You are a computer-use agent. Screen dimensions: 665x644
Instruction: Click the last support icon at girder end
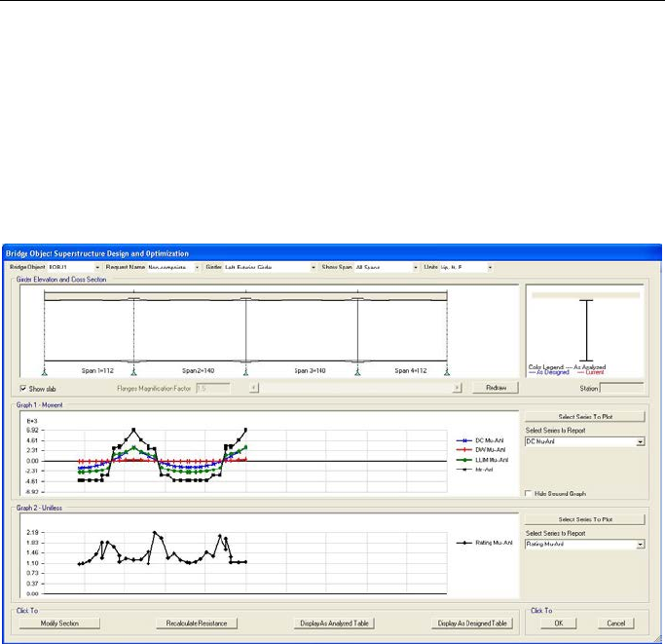coord(447,372)
